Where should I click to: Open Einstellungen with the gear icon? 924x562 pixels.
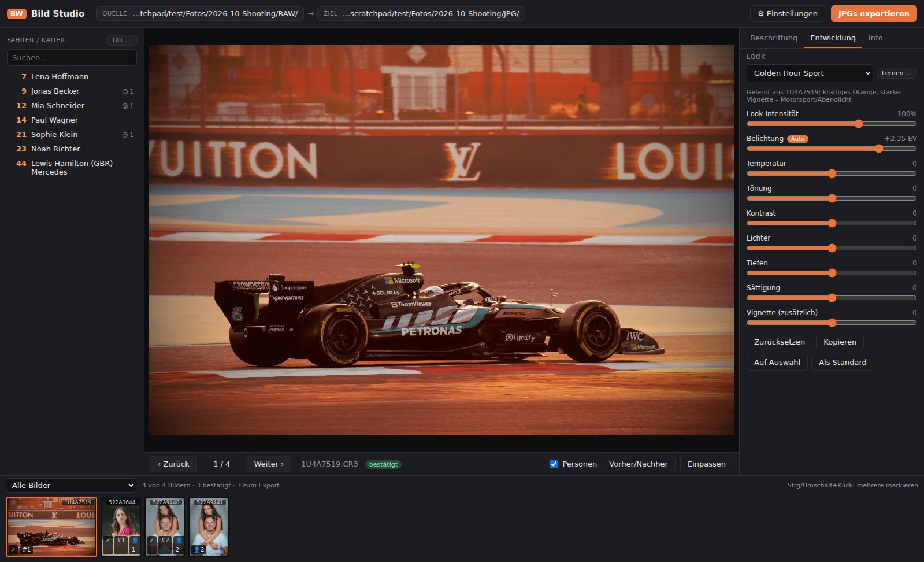(x=787, y=13)
